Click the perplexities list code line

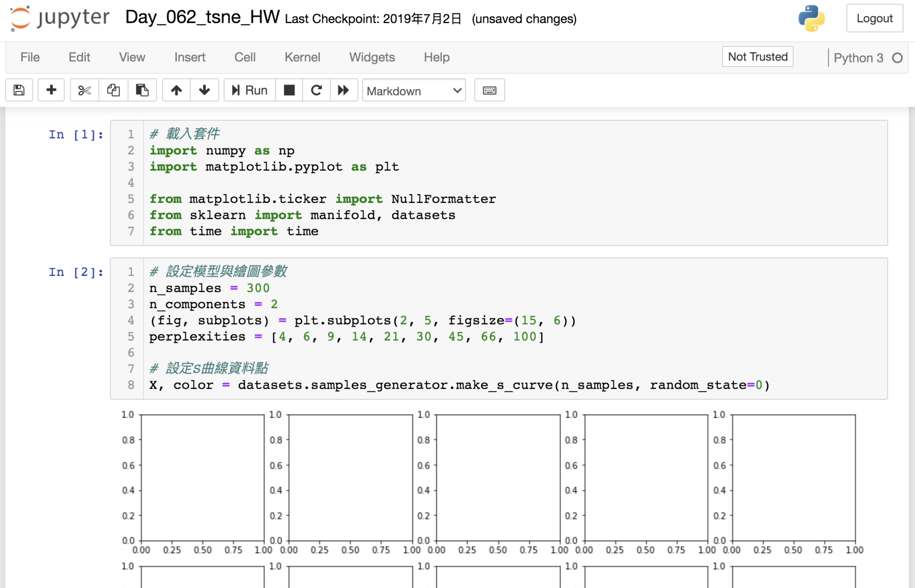[x=346, y=337]
